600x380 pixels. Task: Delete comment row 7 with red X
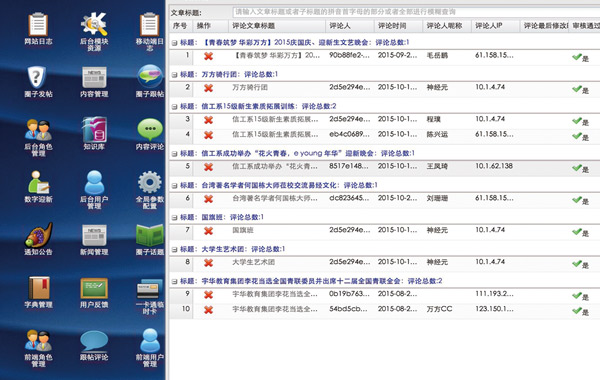[x=208, y=231]
